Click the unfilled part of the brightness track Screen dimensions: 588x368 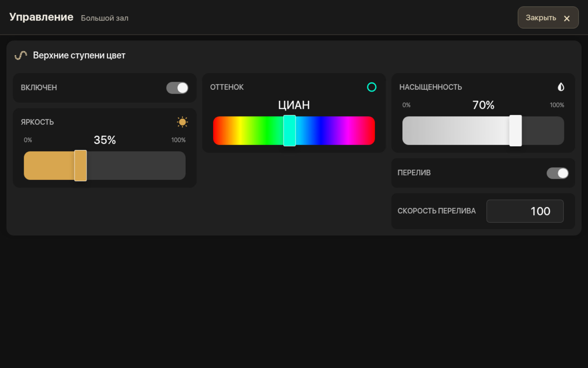point(136,165)
